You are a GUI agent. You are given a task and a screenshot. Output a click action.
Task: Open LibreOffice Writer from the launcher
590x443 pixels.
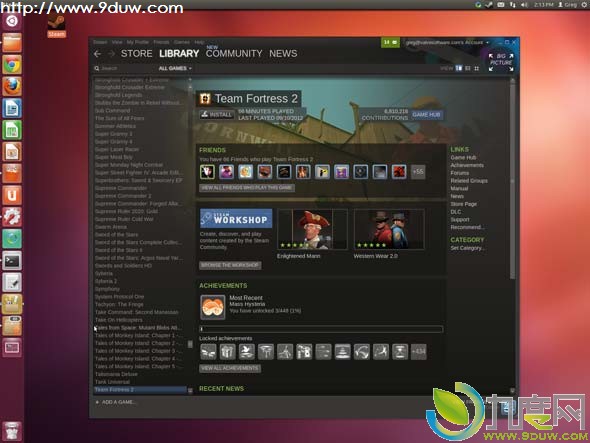coord(12,108)
